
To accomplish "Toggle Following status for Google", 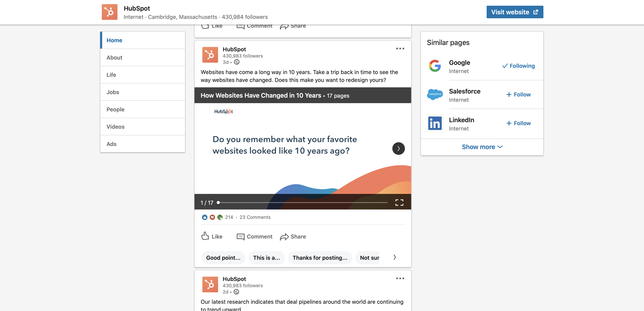I will (518, 66).
